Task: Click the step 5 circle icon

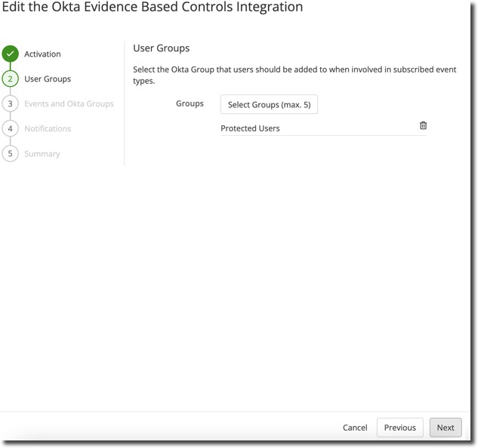Action: 10,153
